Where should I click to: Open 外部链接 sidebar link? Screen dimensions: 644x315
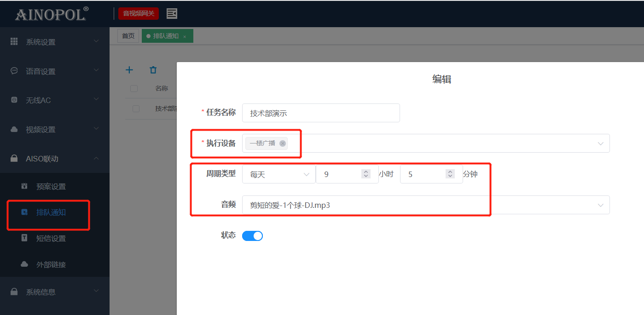[51, 264]
